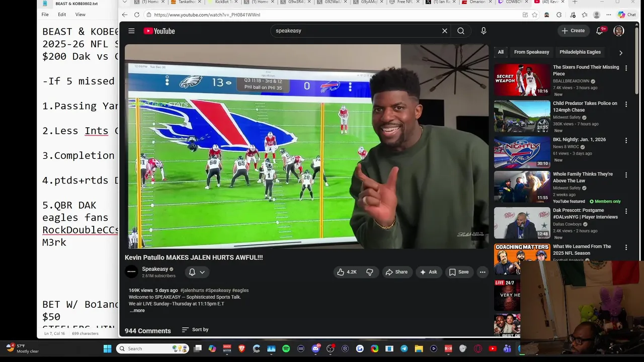
Task: Dislike the Kevin Patullo video
Action: tap(370, 272)
